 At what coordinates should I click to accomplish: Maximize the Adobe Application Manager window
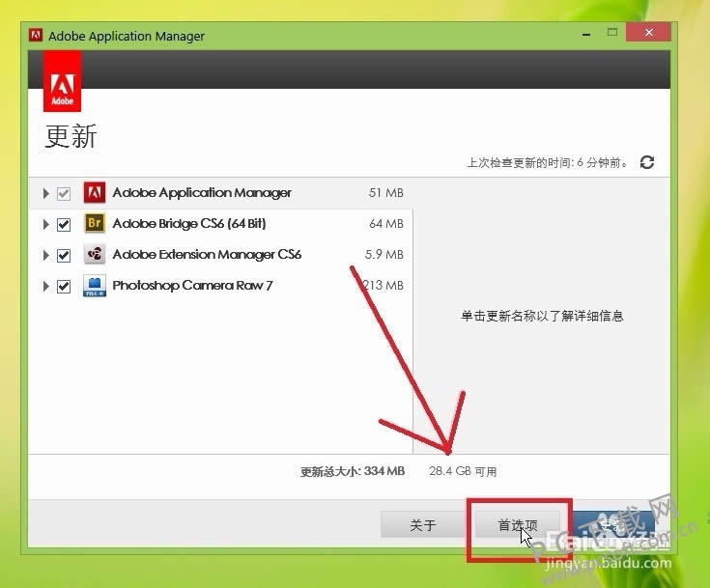[x=612, y=32]
